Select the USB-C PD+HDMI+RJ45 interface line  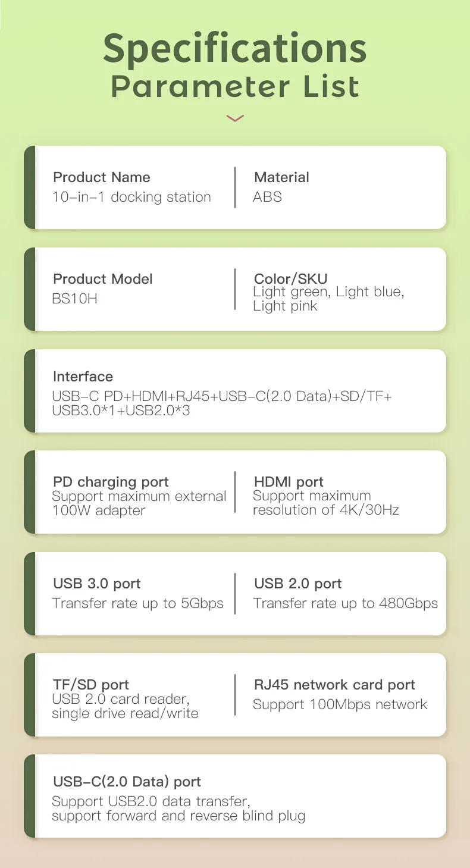pyautogui.click(x=222, y=396)
